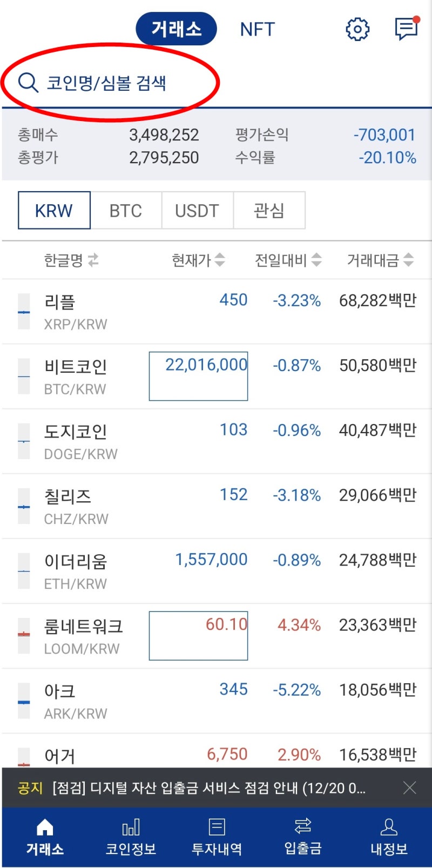Select the BTC market tab
This screenshot has height=868, width=432.
125,211
